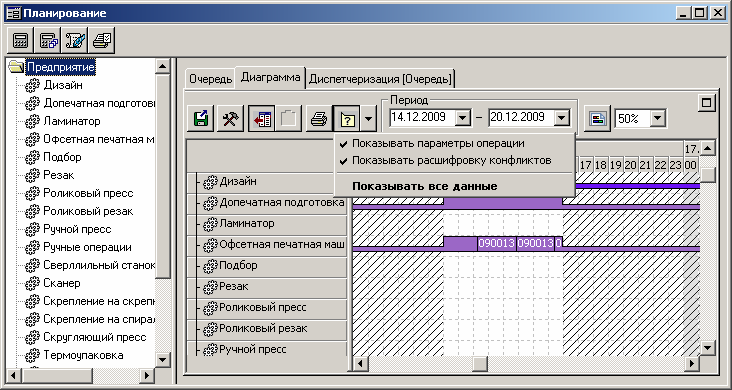This screenshot has height=390, width=732.
Task: Open the 50% zoom dropdown
Action: click(657, 119)
